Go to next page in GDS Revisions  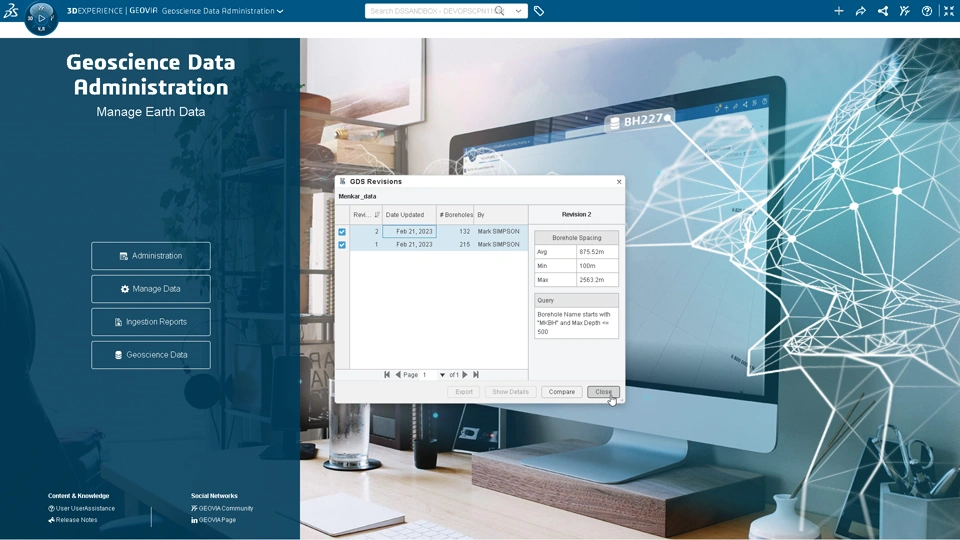pos(465,375)
